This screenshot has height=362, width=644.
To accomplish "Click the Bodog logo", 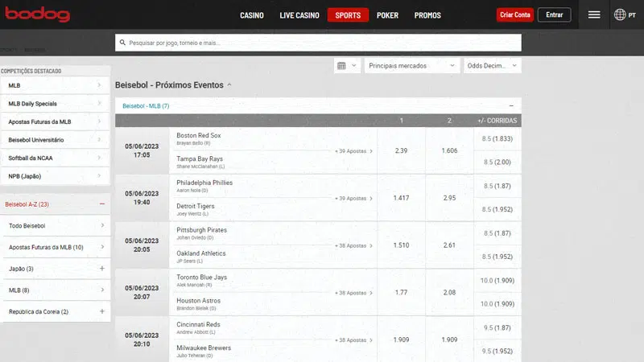I will [x=35, y=15].
